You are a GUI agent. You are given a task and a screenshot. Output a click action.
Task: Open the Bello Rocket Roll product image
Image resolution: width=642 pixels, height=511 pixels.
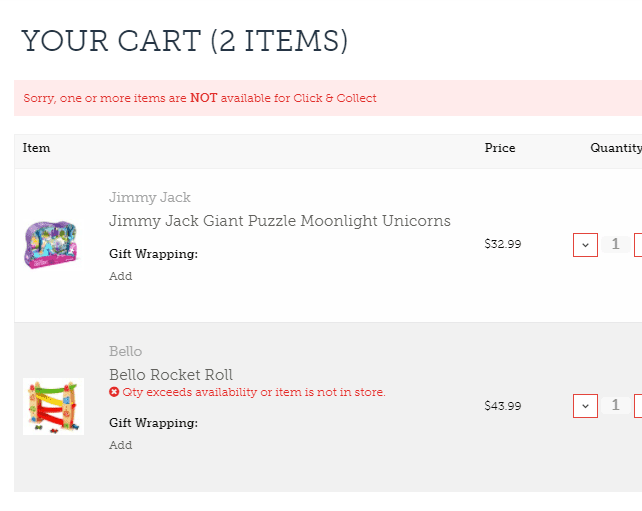click(53, 406)
